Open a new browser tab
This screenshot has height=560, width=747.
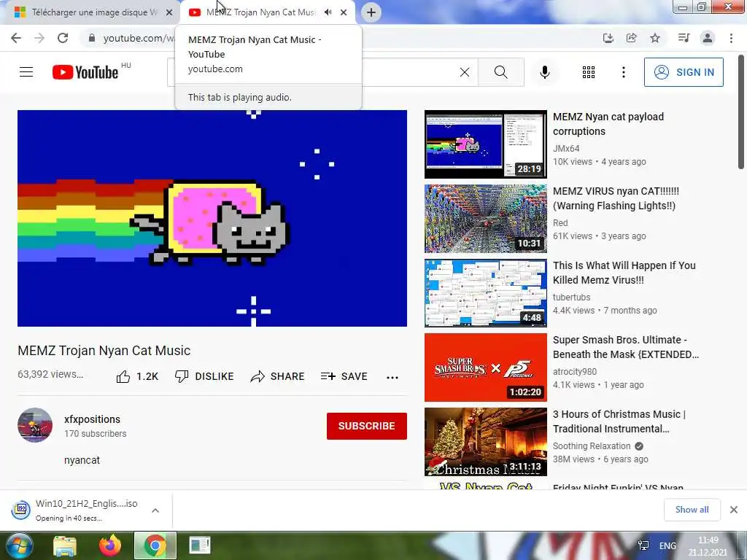371,12
